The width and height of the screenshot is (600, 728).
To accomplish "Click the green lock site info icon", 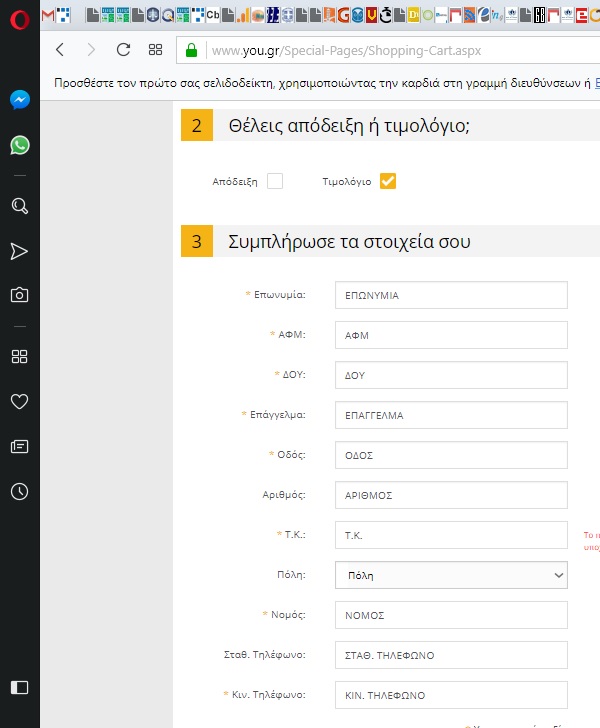I will click(191, 50).
